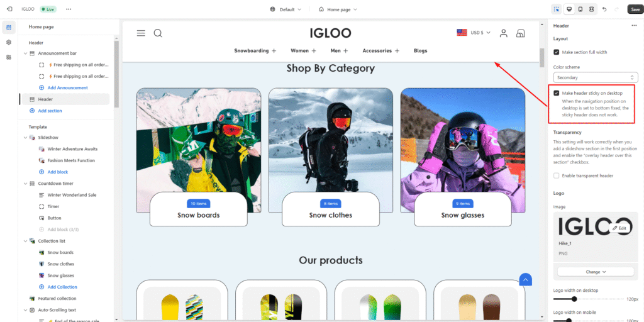This screenshot has width=644, height=322.
Task: Click the undo arrow icon
Action: (604, 9)
